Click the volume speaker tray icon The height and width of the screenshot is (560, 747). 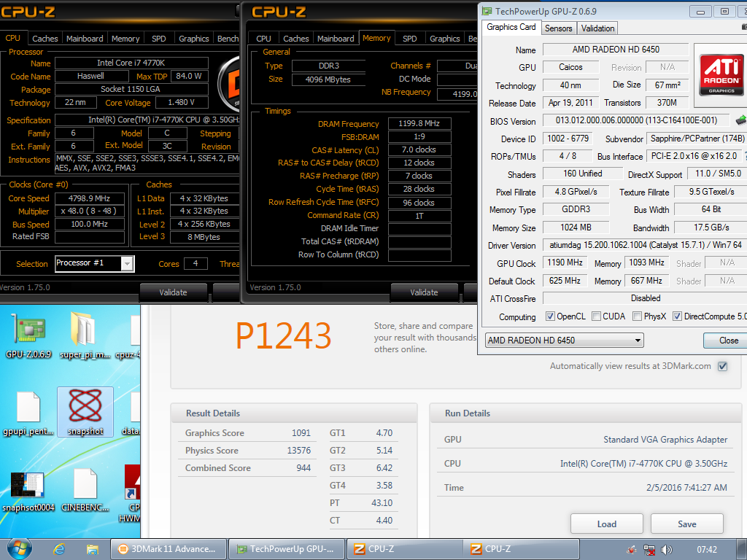point(665,549)
